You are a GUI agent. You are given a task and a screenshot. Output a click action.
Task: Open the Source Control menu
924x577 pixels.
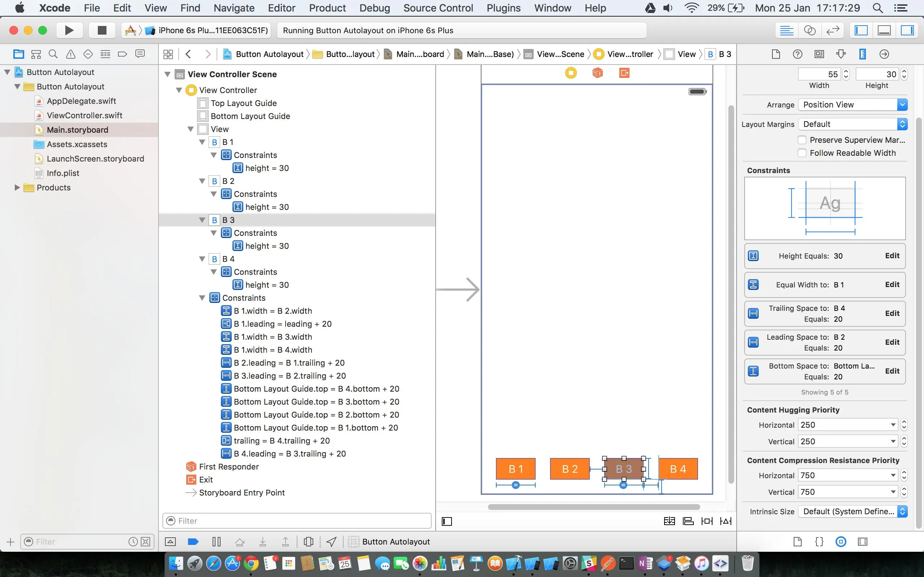pos(438,8)
